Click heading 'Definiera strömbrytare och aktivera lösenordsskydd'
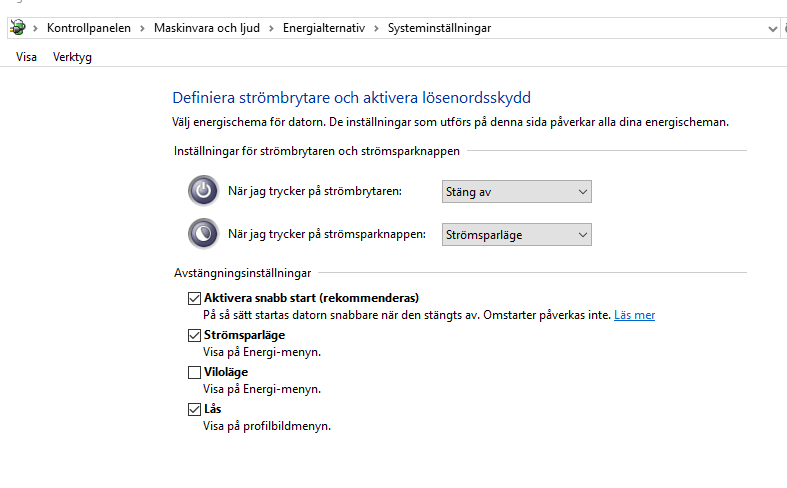The height and width of the screenshot is (488, 787). 351,97
